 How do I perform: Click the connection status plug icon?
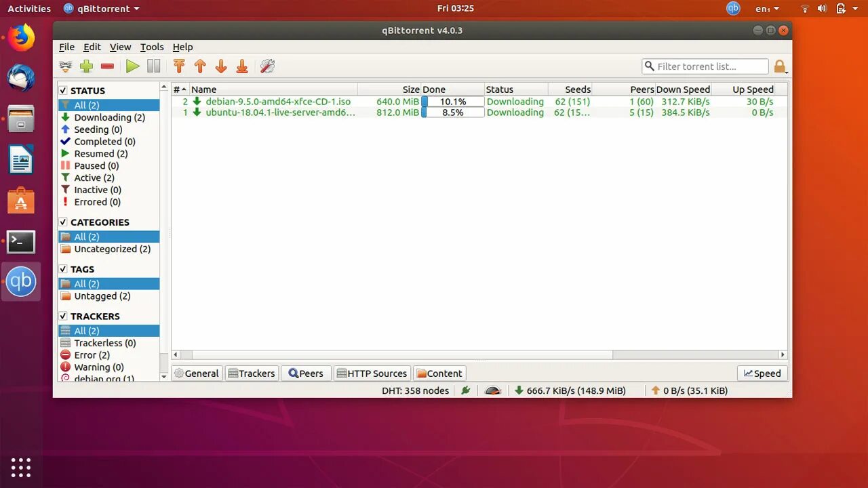[465, 390]
